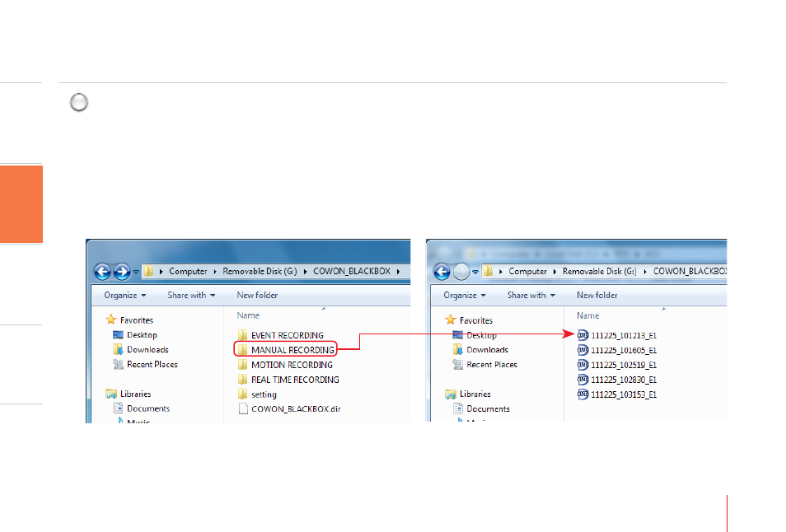Open recent pages dropdown in left window
This screenshot has height=532, width=786.
(x=135, y=272)
